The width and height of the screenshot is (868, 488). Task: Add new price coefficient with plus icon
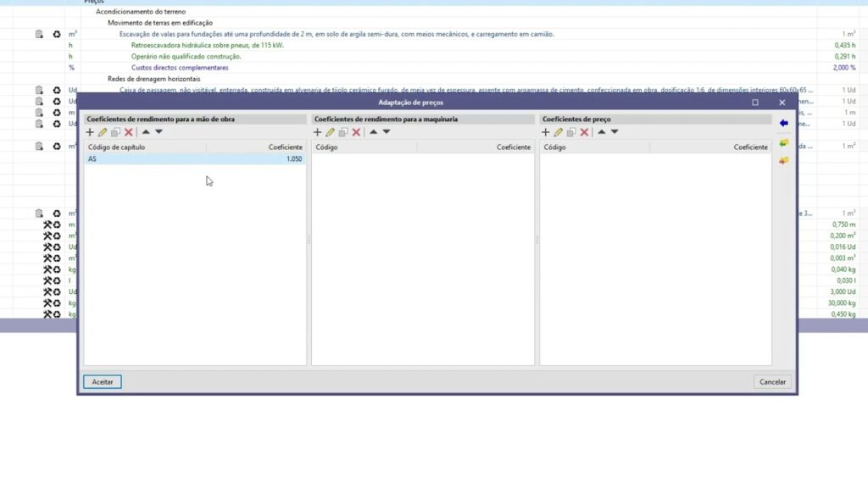pyautogui.click(x=546, y=132)
